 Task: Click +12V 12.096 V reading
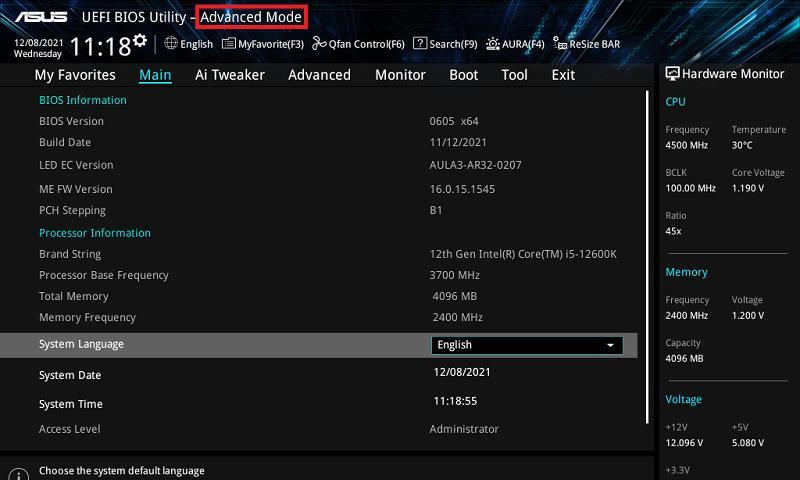coord(684,443)
